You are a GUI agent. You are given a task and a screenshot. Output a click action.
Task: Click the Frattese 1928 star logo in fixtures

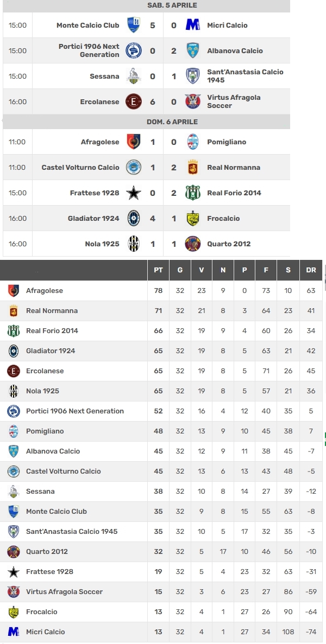click(134, 193)
